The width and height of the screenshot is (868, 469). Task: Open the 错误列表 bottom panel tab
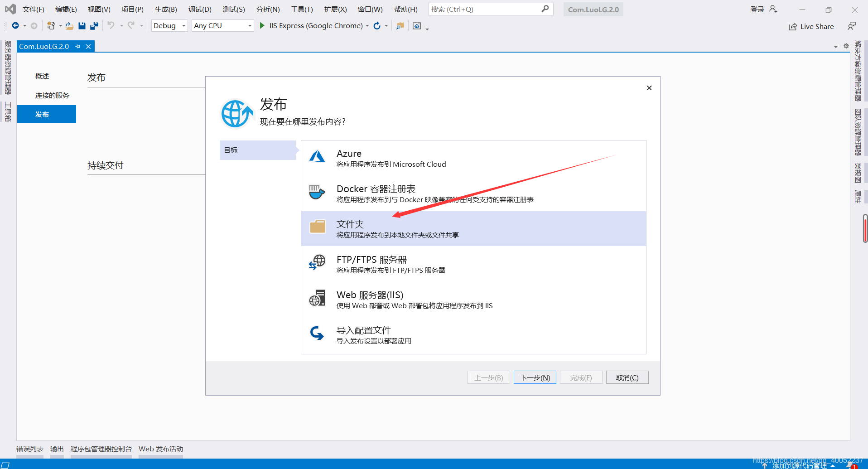click(x=30, y=449)
